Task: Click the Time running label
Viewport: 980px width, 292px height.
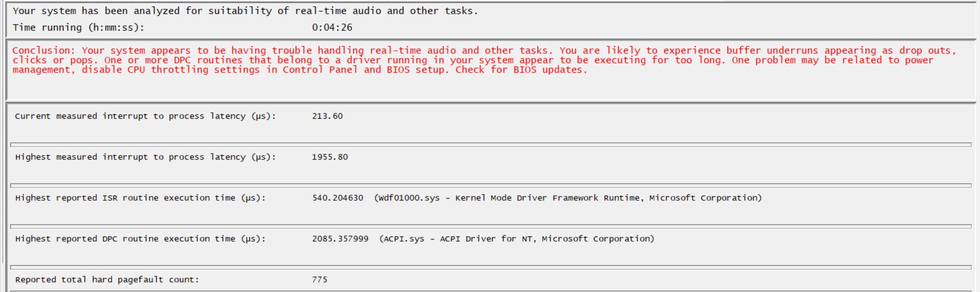Action: [x=78, y=28]
